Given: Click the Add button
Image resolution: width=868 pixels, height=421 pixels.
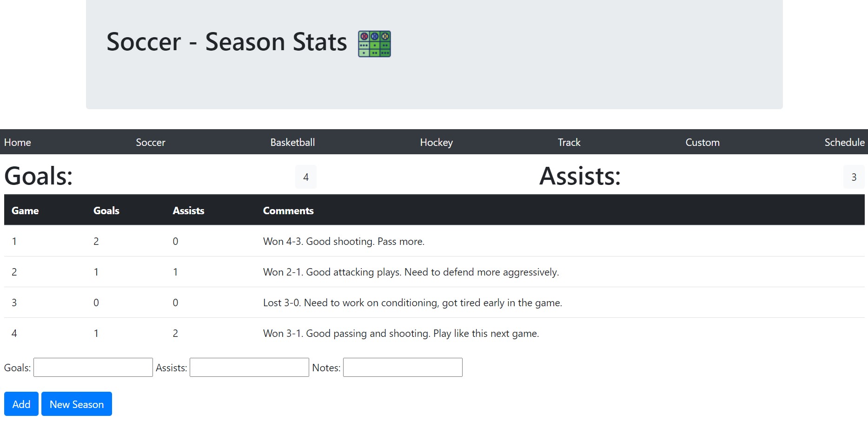Looking at the screenshot, I should pos(21,404).
